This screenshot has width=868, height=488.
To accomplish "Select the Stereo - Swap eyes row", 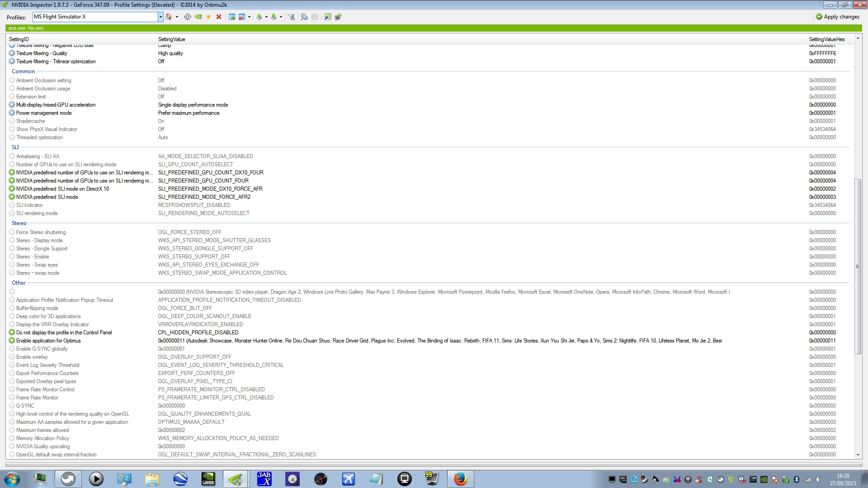I will coord(428,265).
